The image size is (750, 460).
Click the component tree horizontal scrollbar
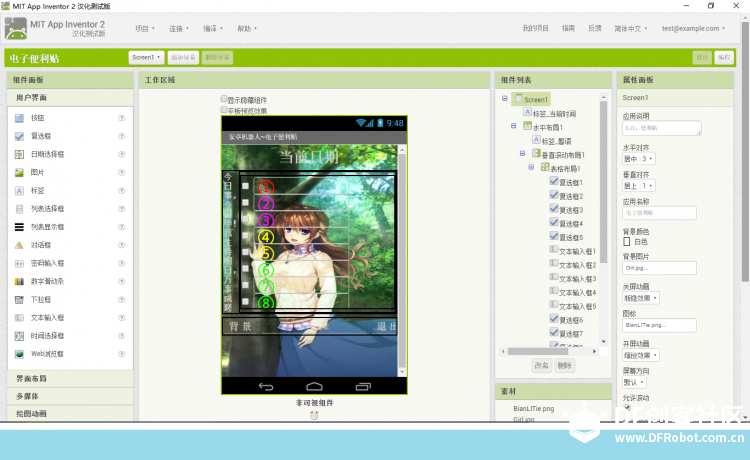coord(540,351)
